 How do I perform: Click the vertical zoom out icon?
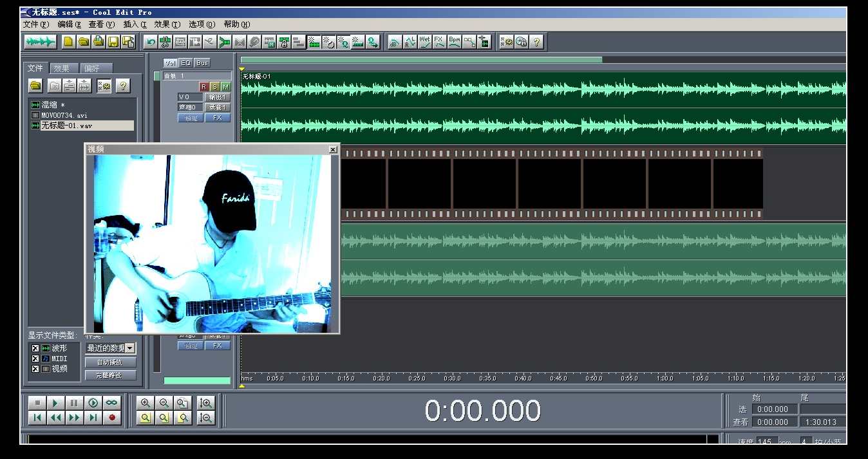coord(206,417)
